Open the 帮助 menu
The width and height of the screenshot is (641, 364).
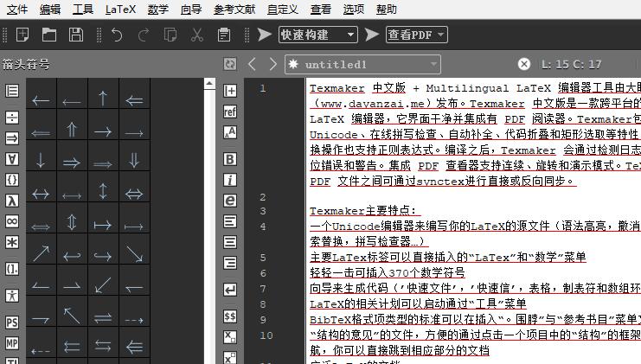pos(387,9)
